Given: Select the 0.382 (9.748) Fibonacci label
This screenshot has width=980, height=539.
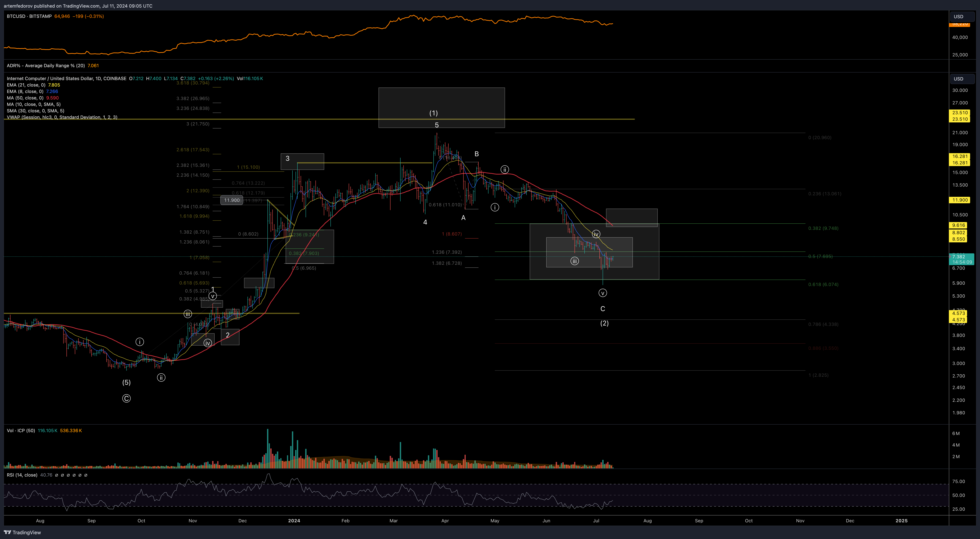Looking at the screenshot, I should click(823, 229).
